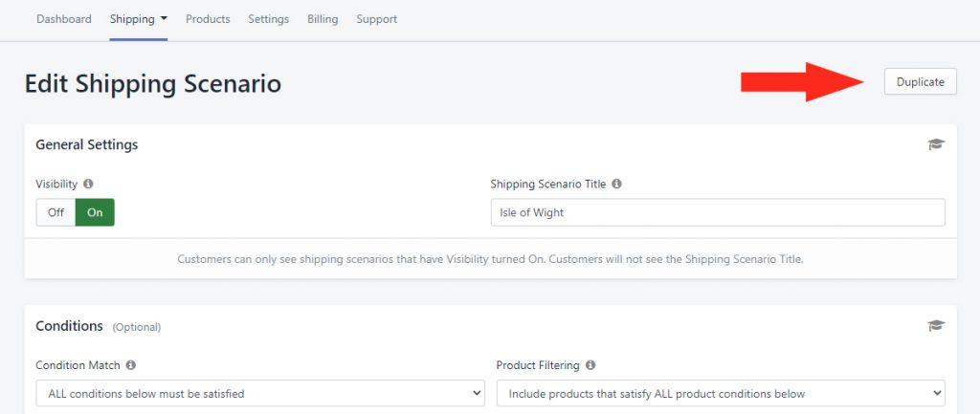
Task: Click the info icon next to Visibility
Action: [x=88, y=184]
